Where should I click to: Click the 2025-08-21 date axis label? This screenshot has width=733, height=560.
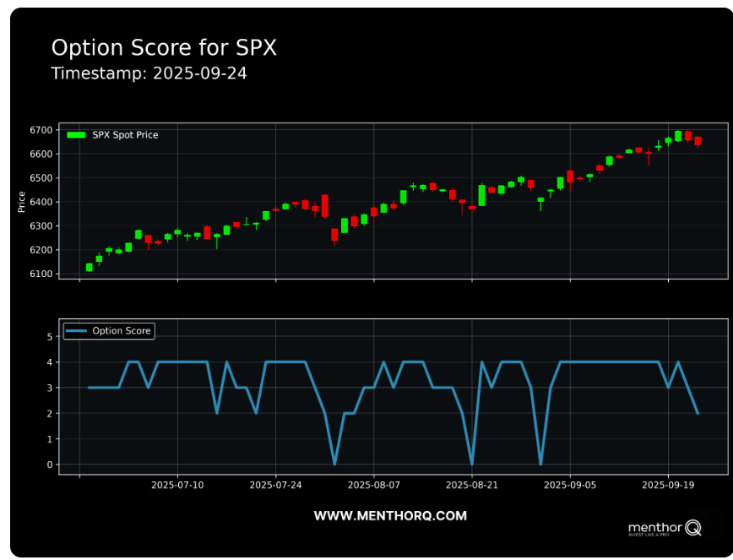coord(471,486)
